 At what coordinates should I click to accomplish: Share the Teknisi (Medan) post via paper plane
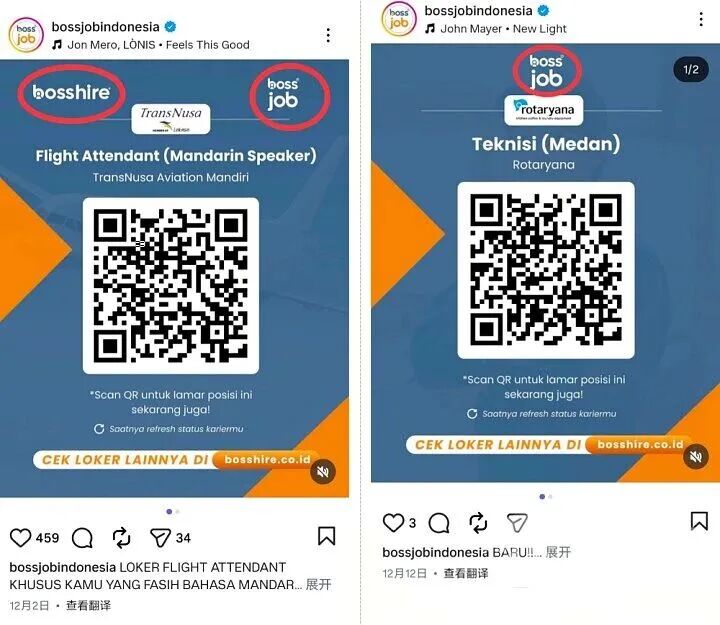(x=517, y=523)
